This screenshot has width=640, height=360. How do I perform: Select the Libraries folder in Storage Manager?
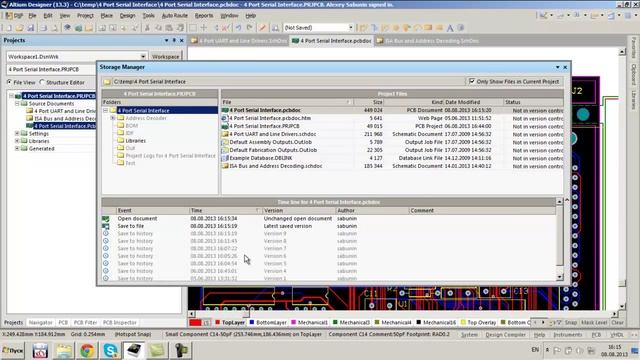click(x=136, y=140)
